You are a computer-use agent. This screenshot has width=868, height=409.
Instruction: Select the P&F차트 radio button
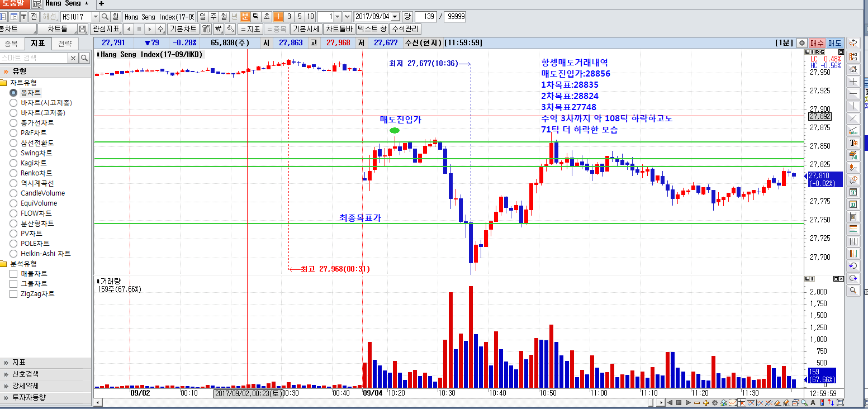(13, 133)
